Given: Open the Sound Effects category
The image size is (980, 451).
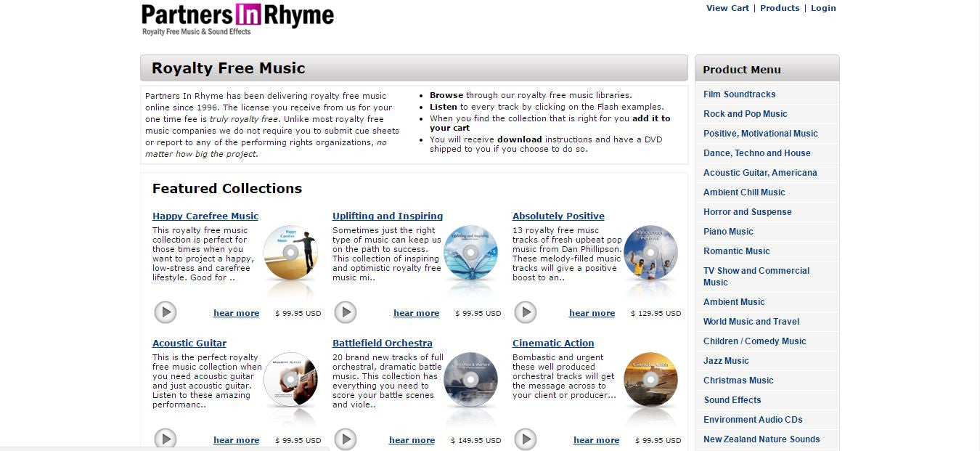Looking at the screenshot, I should pyautogui.click(x=732, y=400).
